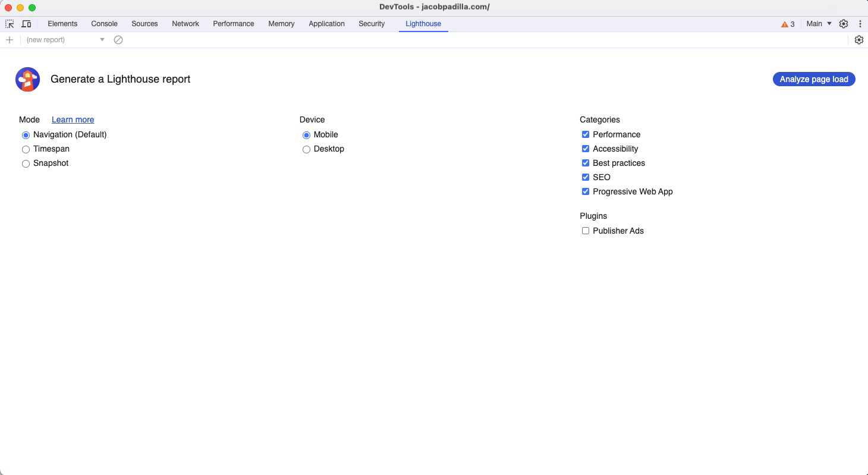
Task: Open the Main execution context dropdown
Action: coord(819,24)
